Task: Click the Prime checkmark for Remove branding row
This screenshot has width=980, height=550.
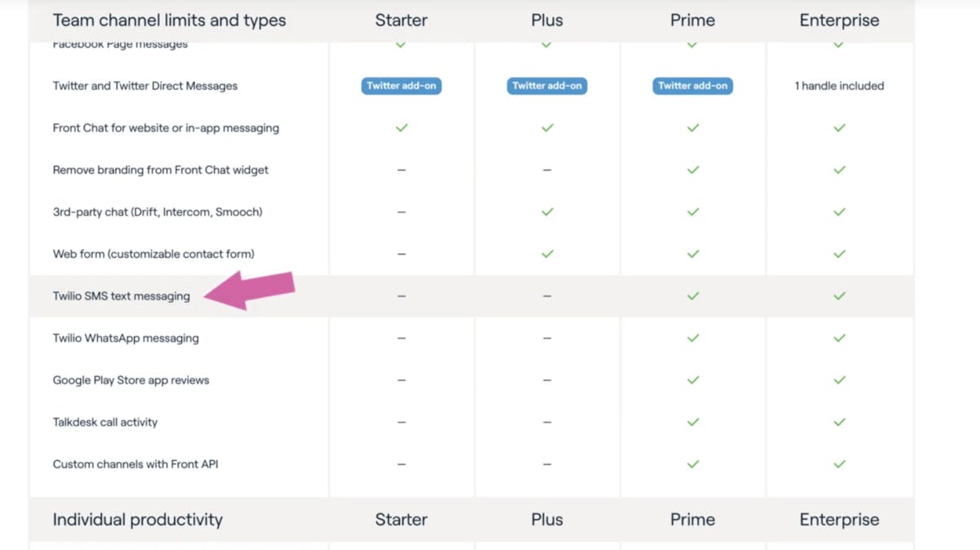Action: pyautogui.click(x=693, y=170)
